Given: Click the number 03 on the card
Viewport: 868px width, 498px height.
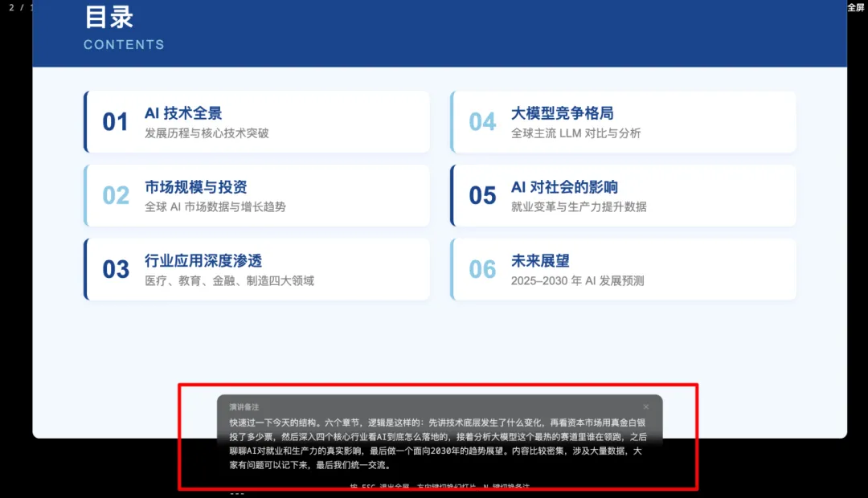Looking at the screenshot, I should (116, 269).
